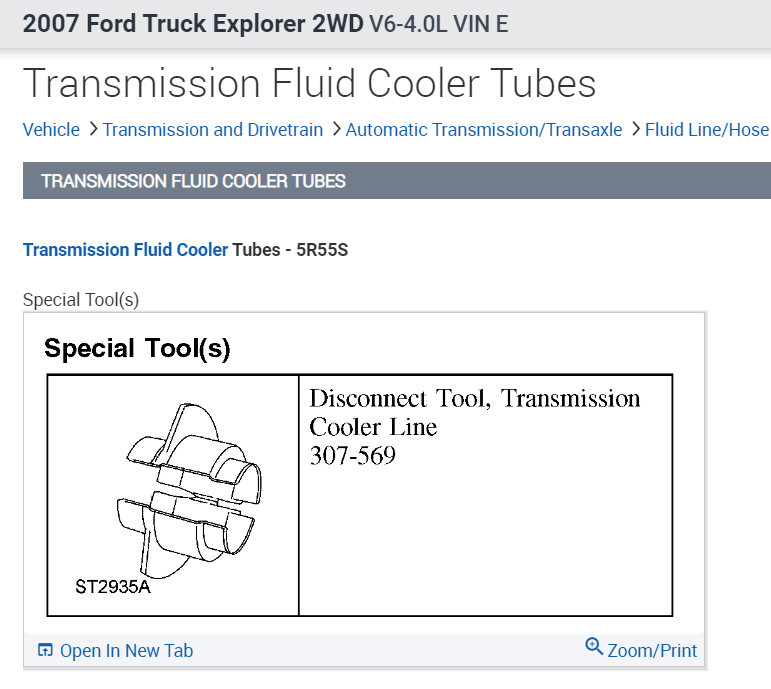Click the tool number 307-569
The width and height of the screenshot is (771, 689).
pos(352,456)
